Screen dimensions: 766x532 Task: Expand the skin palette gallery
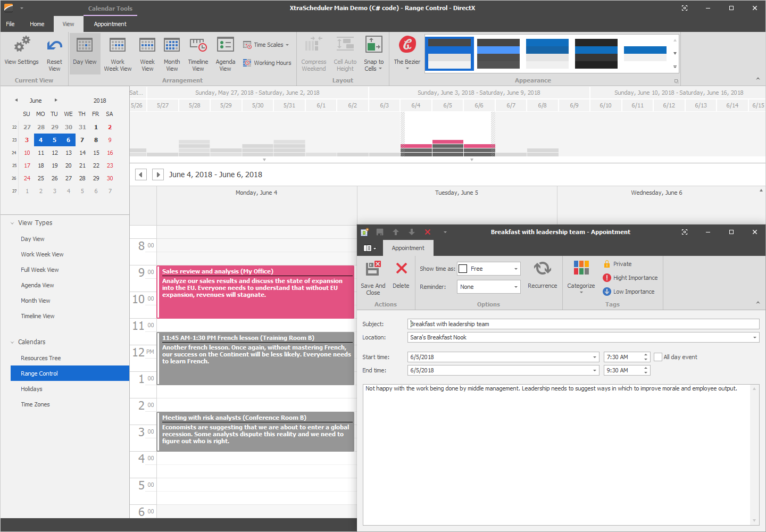[x=675, y=67]
